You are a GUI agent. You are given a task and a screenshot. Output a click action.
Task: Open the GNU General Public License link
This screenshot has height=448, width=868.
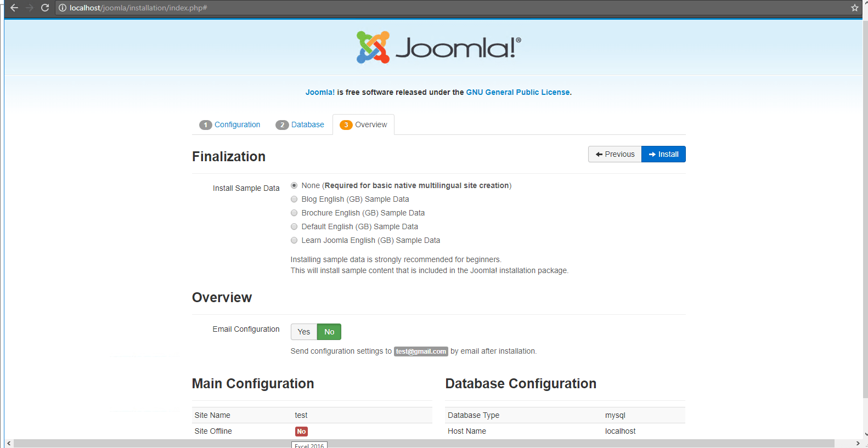[x=518, y=92]
